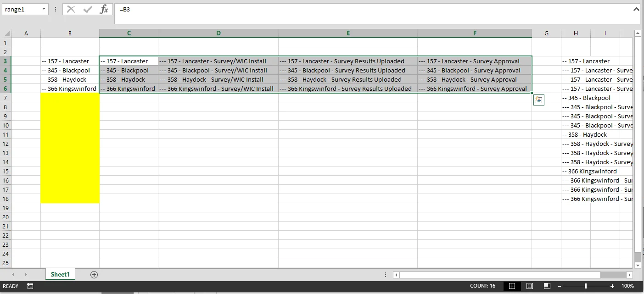Switch to Normal view
The width and height of the screenshot is (644, 294).
pyautogui.click(x=512, y=286)
